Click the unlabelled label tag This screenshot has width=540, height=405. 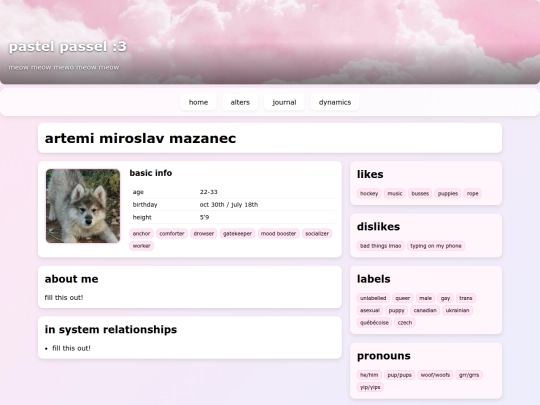click(373, 298)
